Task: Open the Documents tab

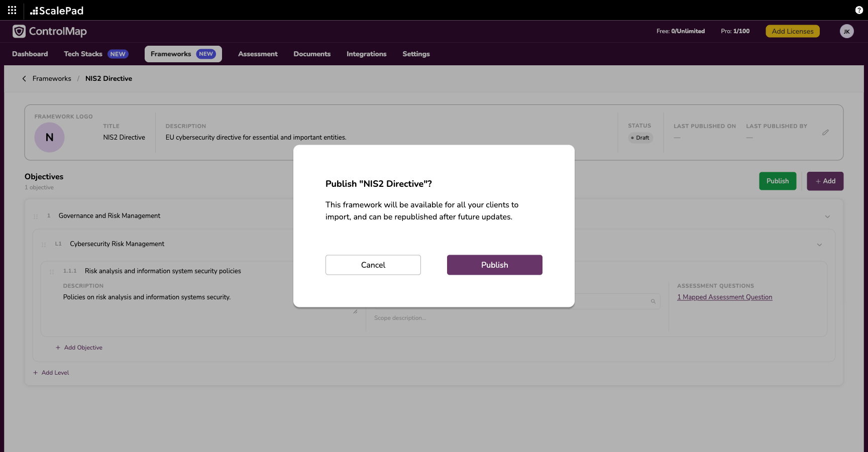Action: [x=312, y=54]
